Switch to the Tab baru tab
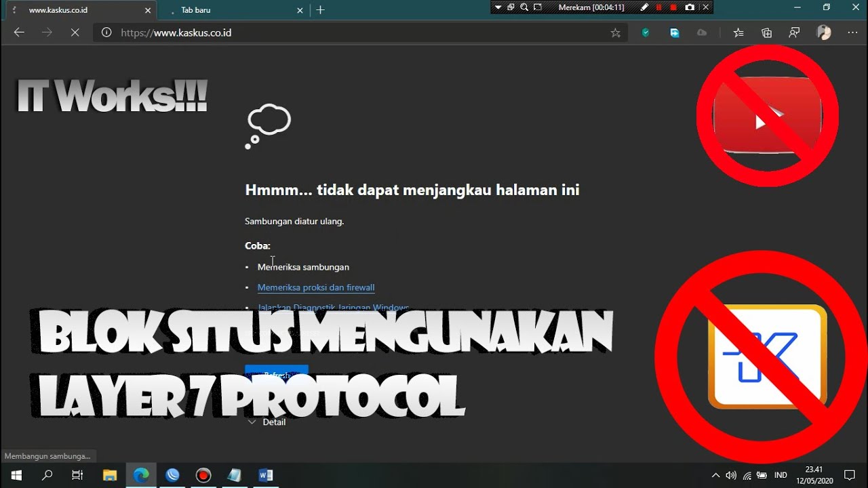The width and height of the screenshot is (868, 488). [x=234, y=10]
